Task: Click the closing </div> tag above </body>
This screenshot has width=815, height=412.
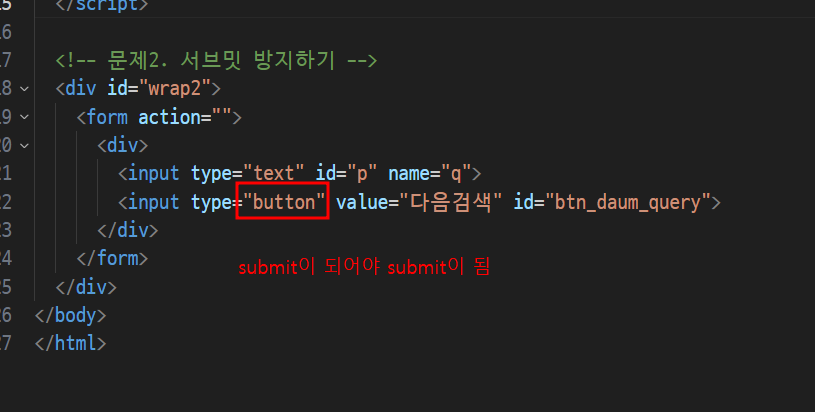Action: (86, 287)
